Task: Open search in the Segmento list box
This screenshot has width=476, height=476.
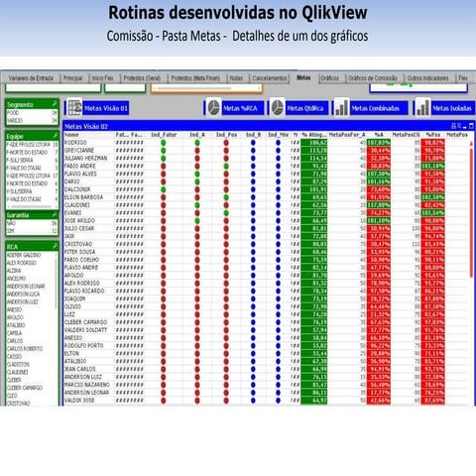Action: pos(55,104)
